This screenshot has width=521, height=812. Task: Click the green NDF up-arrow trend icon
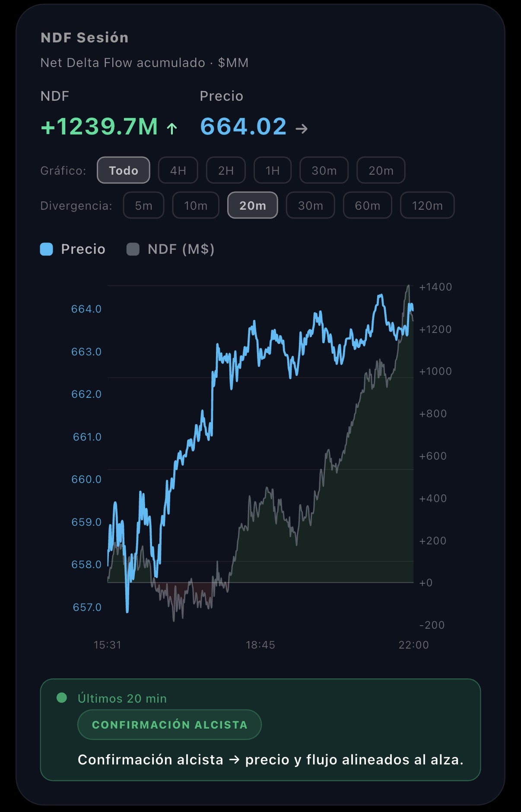(x=172, y=128)
